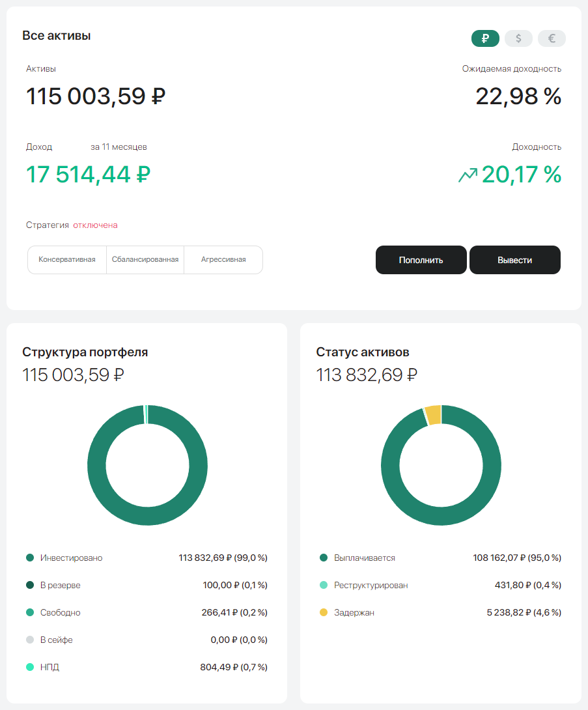Click the yellow segment of status donut
The height and width of the screenshot is (710, 588).
(434, 414)
